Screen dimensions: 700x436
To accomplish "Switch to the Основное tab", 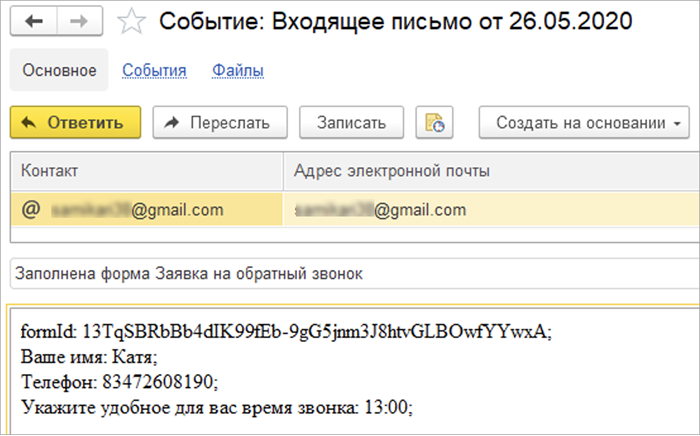I will [59, 70].
